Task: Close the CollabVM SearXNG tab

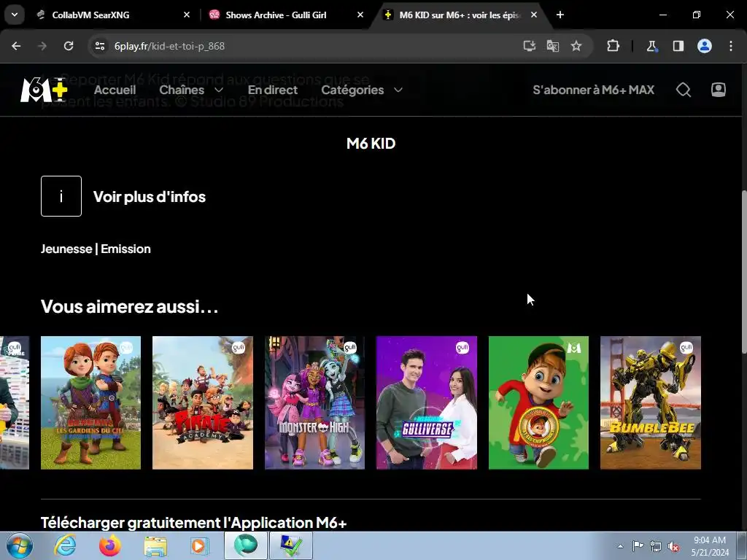Action: coord(187,15)
